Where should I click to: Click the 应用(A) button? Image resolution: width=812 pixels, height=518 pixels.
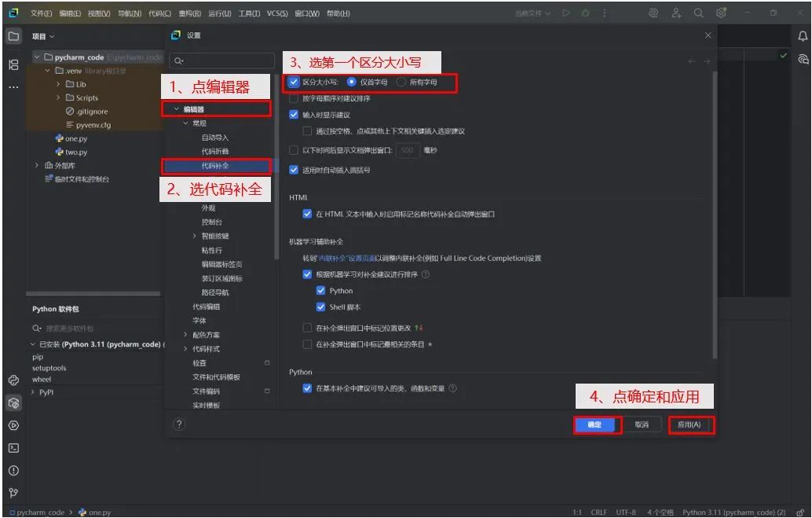click(x=689, y=424)
